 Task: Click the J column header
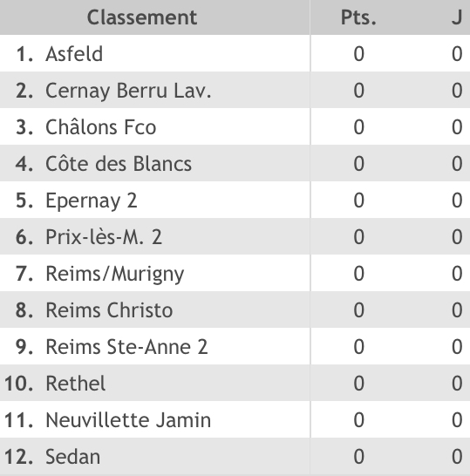pos(457,17)
